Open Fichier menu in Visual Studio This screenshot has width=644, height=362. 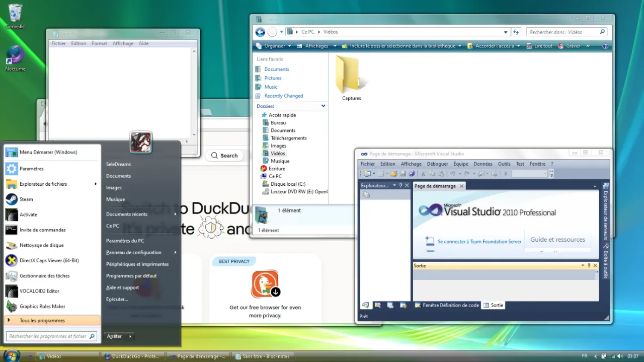(368, 164)
